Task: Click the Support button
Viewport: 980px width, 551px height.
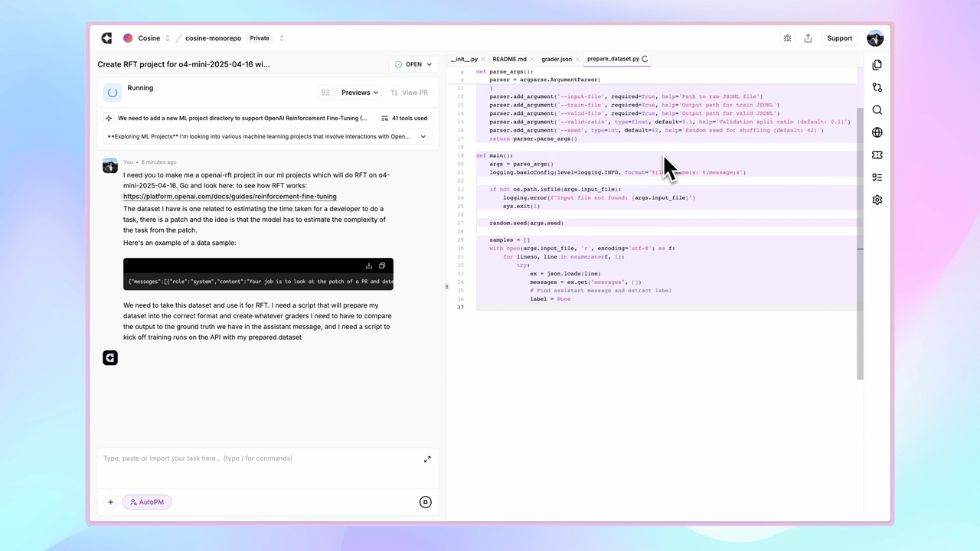Action: coord(839,38)
